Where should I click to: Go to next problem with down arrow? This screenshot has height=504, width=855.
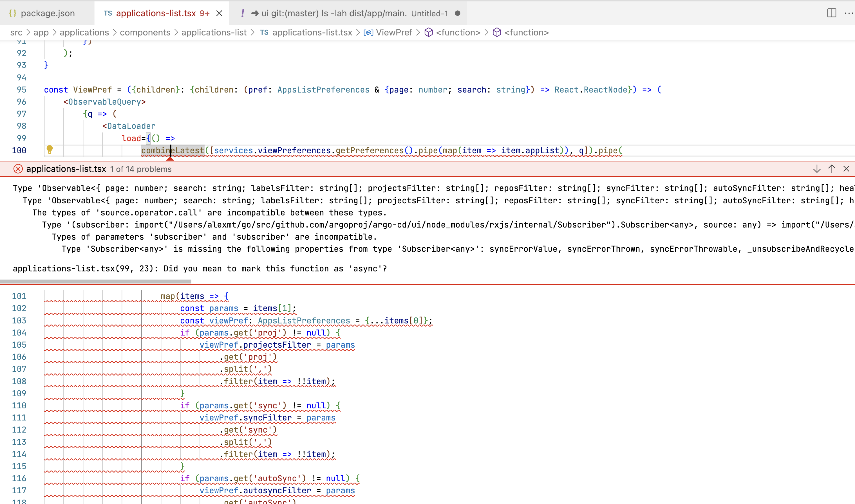pos(817,169)
